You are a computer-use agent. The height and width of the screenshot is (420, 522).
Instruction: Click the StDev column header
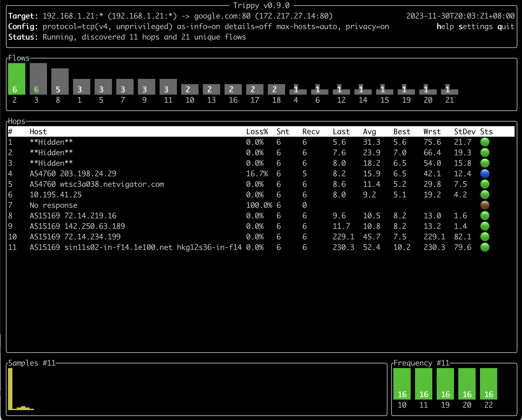point(465,131)
